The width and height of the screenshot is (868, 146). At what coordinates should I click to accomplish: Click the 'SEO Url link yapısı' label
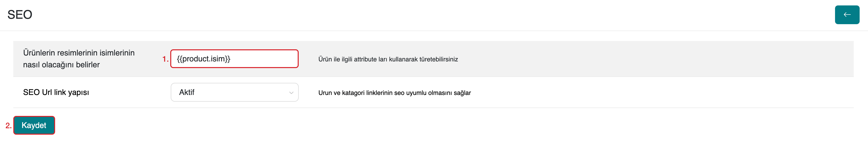point(56,92)
